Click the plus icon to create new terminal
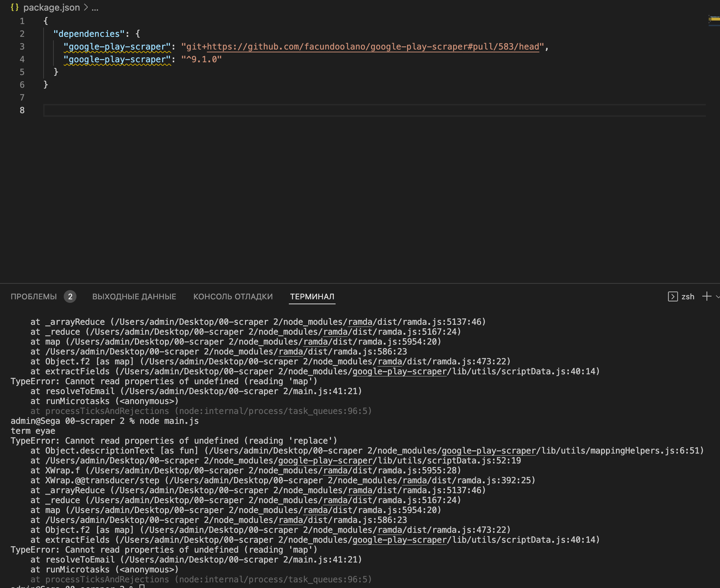 pos(707,296)
